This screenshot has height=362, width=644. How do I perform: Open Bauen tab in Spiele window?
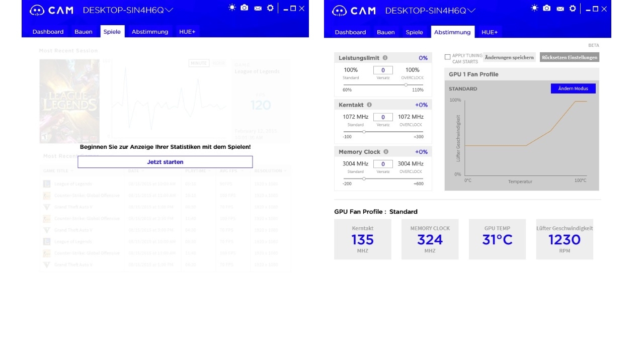[x=84, y=32]
